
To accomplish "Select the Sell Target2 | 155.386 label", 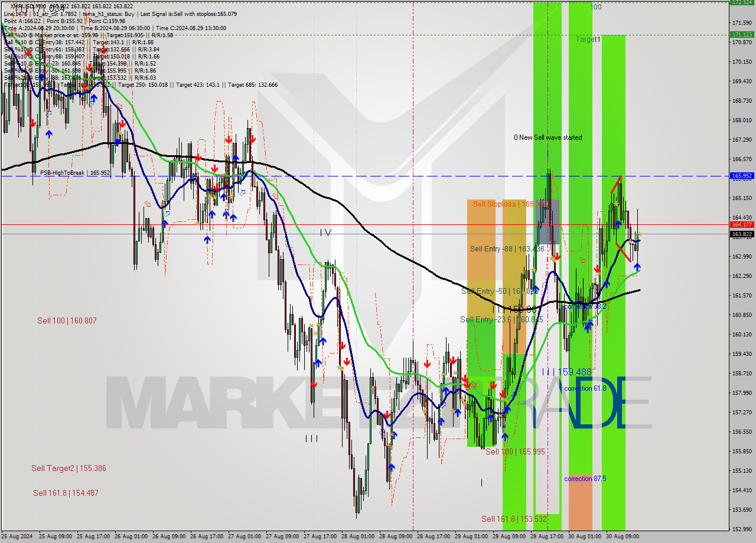I will (69, 468).
